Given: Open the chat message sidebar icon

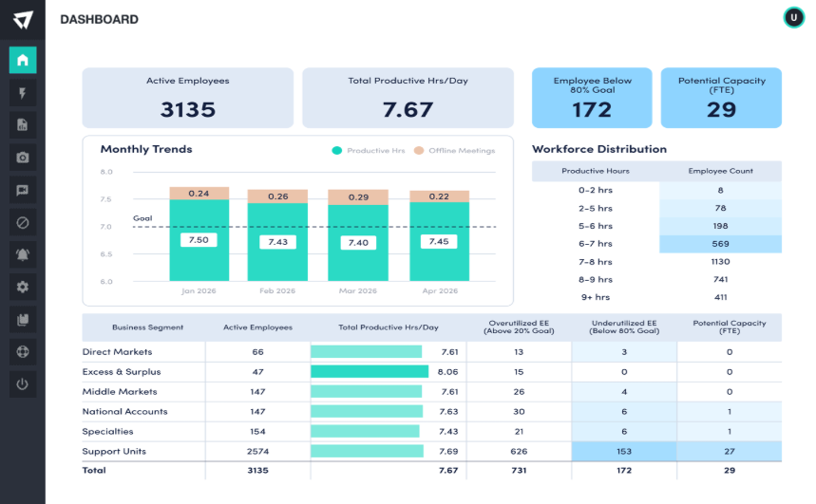Looking at the screenshot, I should pyautogui.click(x=23, y=190).
